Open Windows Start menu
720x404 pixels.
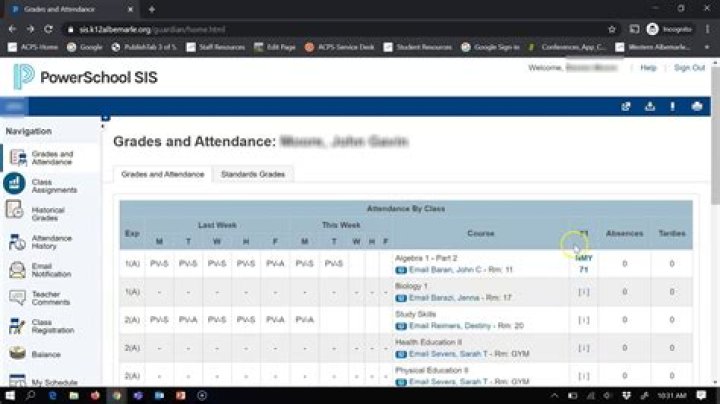click(10, 395)
